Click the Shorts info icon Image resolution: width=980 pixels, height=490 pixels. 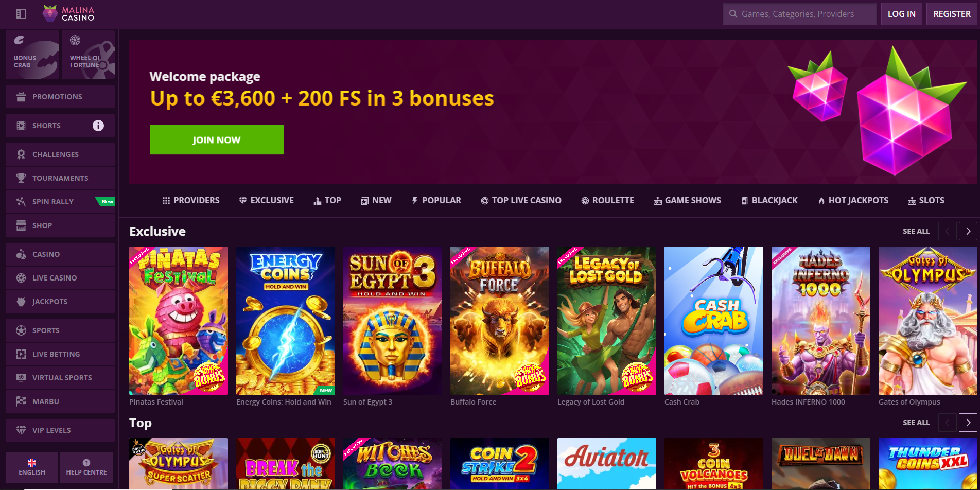coord(98,126)
